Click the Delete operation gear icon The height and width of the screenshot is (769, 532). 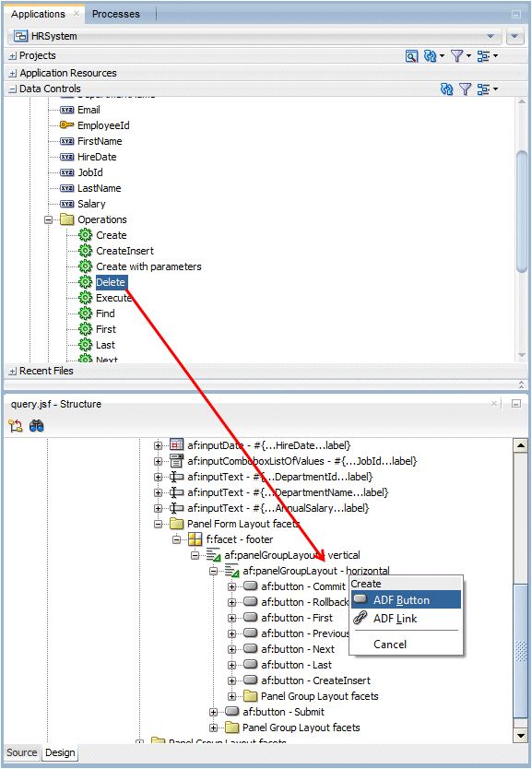(x=86, y=282)
